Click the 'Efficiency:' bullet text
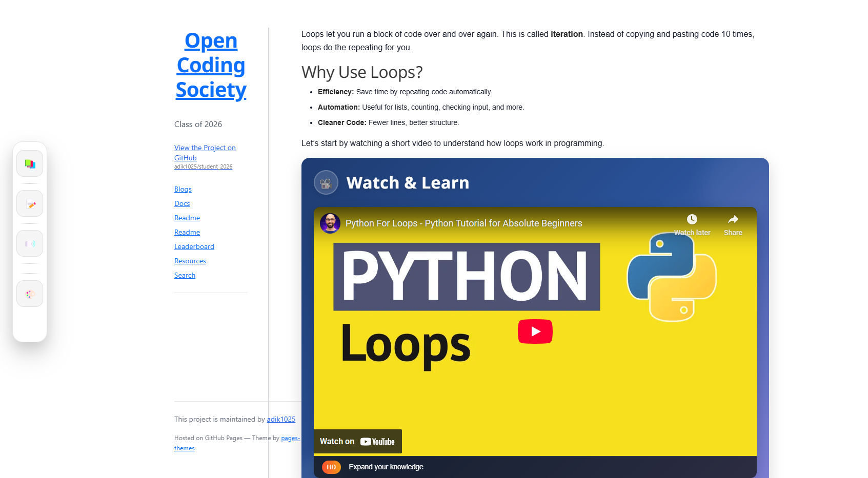This screenshot has width=868, height=478. 336,92
